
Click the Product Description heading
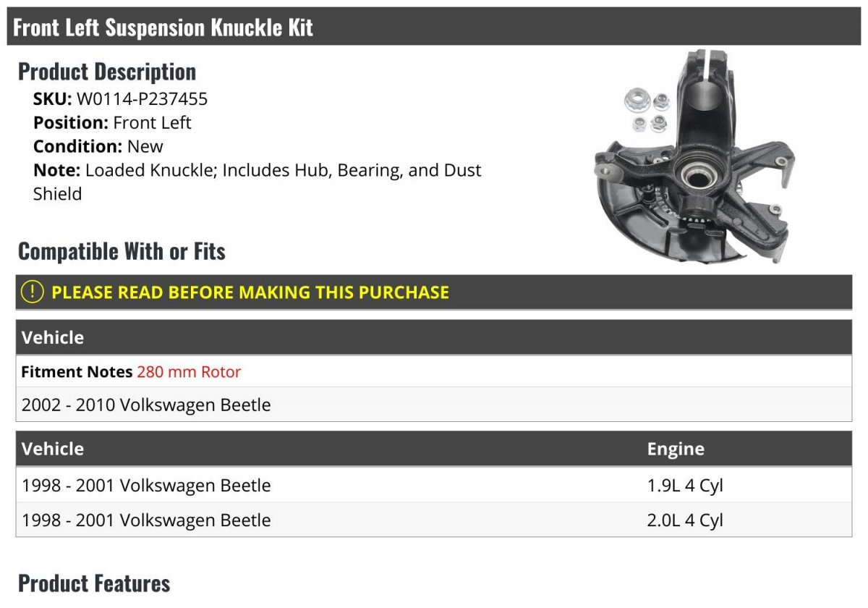107,72
